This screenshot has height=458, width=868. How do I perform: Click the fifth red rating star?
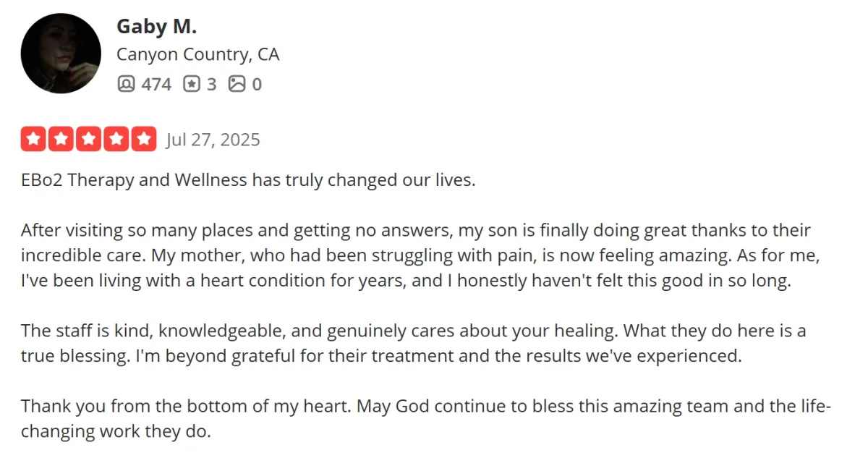click(143, 139)
